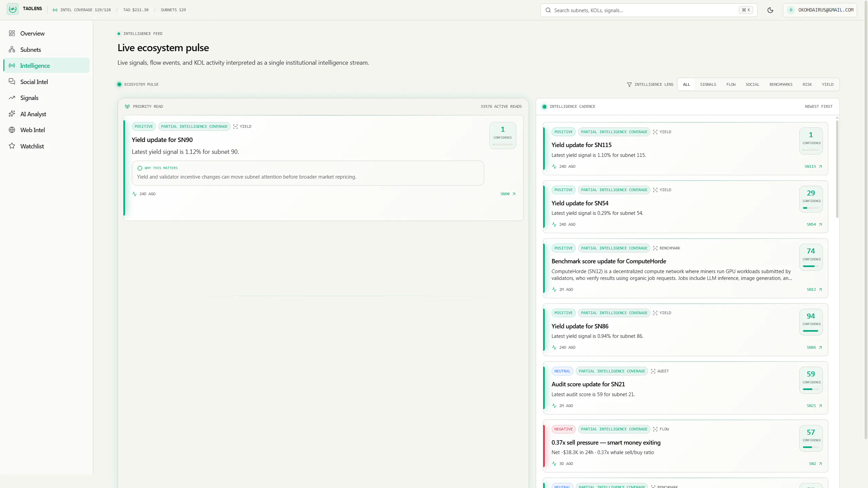Click the Social Intel chat icon

[x=12, y=82]
